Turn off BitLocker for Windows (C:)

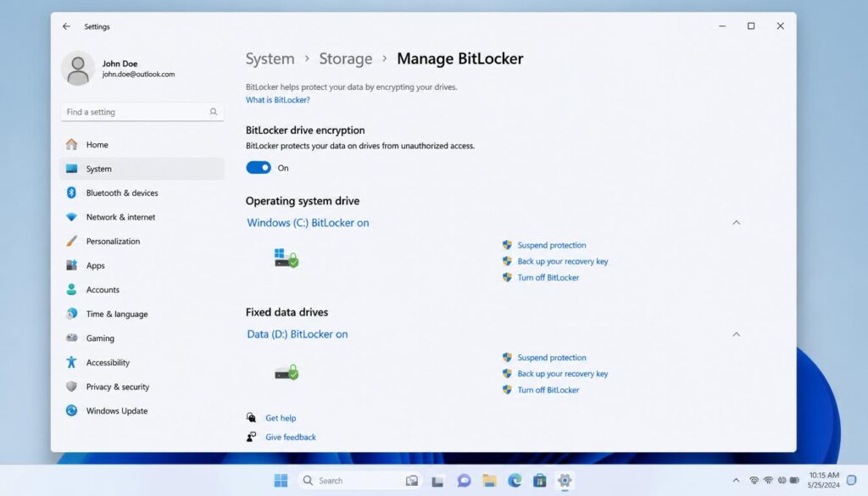coord(548,277)
